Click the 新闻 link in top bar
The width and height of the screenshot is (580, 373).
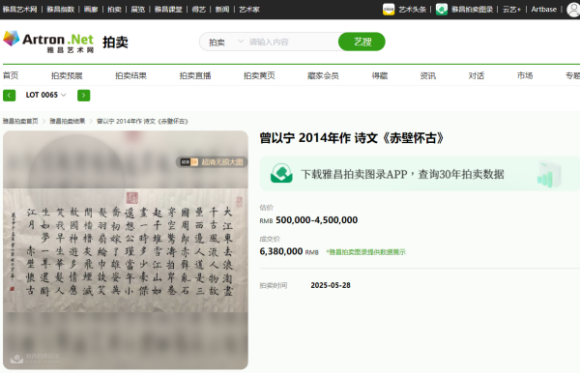click(222, 9)
